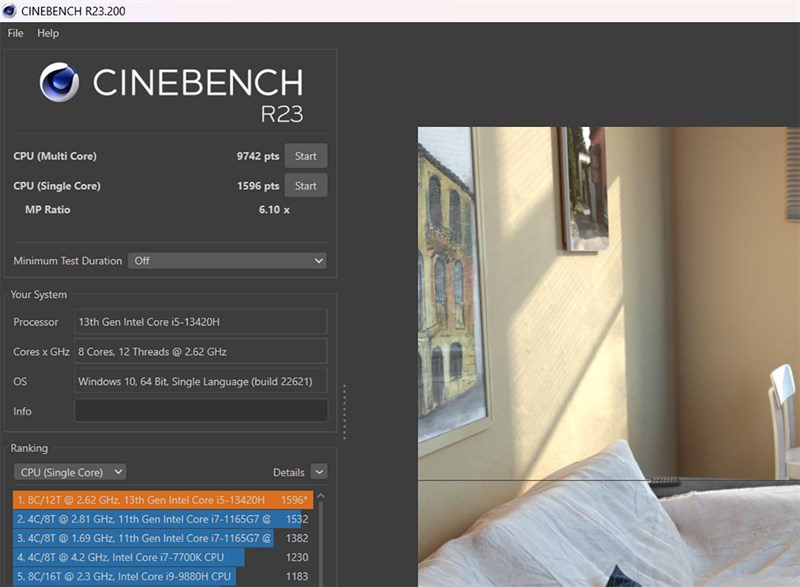Viewport: 800px width, 587px height.
Task: Open the Help menu
Action: click(x=46, y=33)
